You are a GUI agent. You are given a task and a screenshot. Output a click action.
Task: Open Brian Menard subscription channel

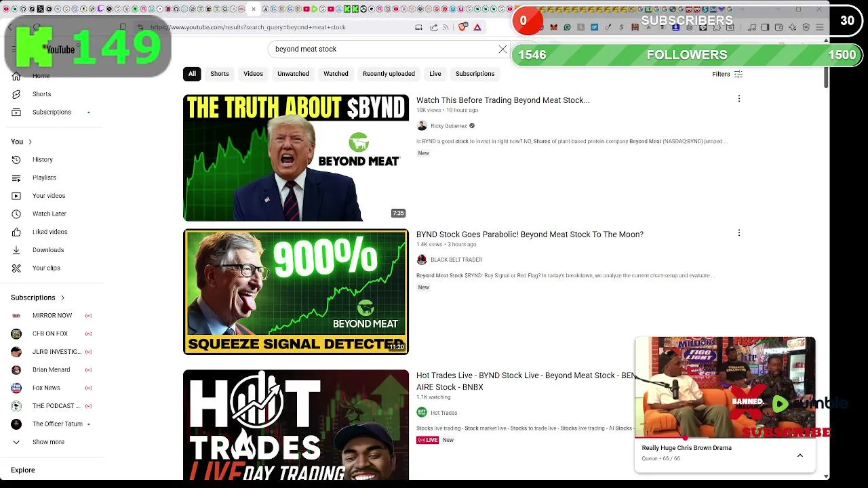coord(52,370)
